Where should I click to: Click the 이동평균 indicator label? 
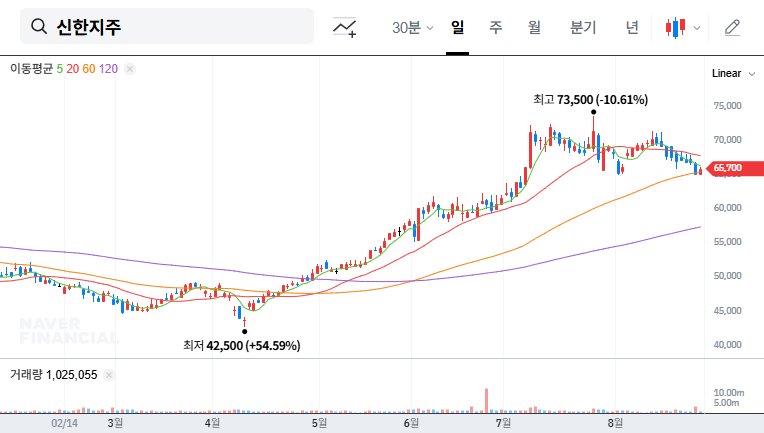(31, 69)
